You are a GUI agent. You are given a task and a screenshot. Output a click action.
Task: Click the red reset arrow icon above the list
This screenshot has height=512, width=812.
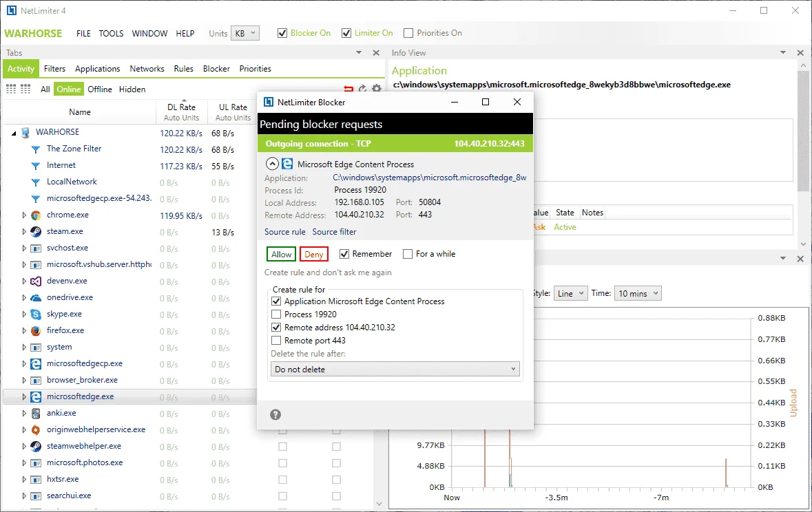[x=348, y=89]
